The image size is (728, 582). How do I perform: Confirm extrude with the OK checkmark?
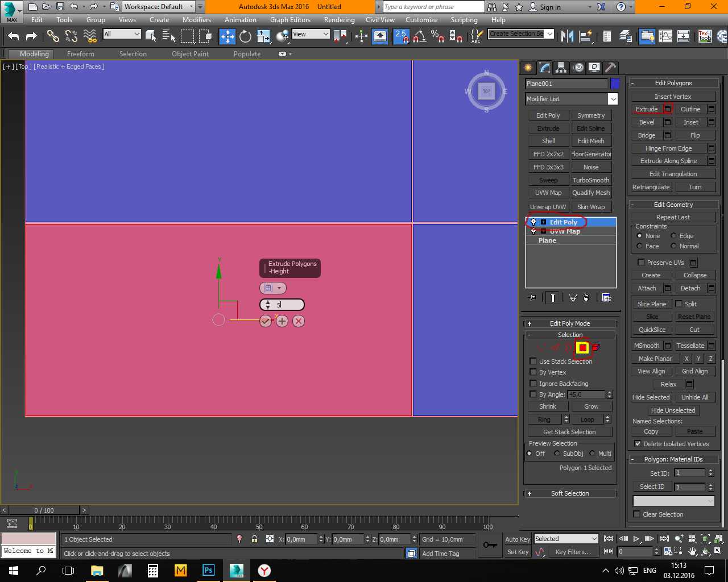[x=266, y=321]
